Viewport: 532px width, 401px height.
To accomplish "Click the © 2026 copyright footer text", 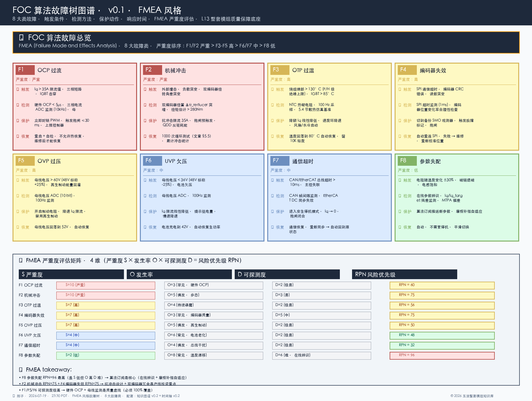I will pyautogui.click(x=472, y=396).
